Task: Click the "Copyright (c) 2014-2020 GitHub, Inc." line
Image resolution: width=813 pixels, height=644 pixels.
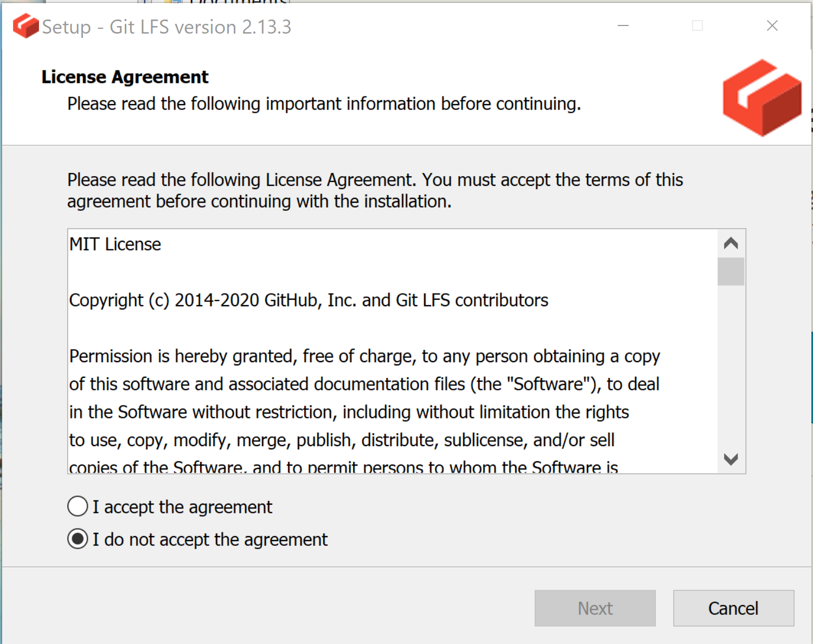Action: 309,300
